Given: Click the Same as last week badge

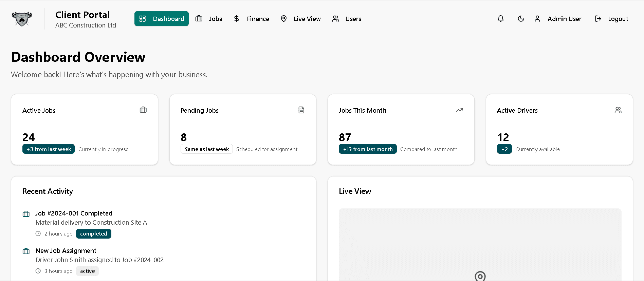Looking at the screenshot, I should [x=207, y=149].
